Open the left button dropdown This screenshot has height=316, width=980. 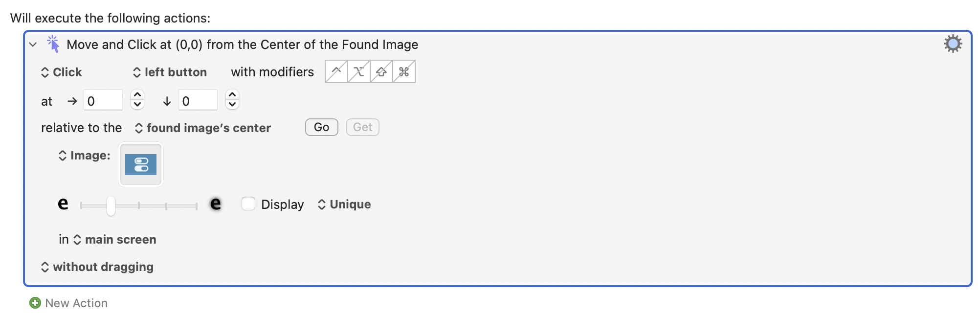[170, 72]
